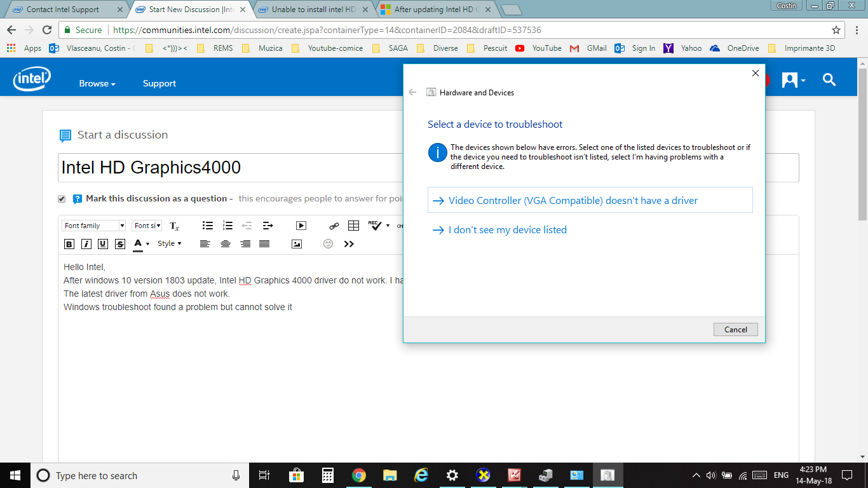Open the spell checker dropdown arrow
Screen dimensions: 868x488
[388, 226]
